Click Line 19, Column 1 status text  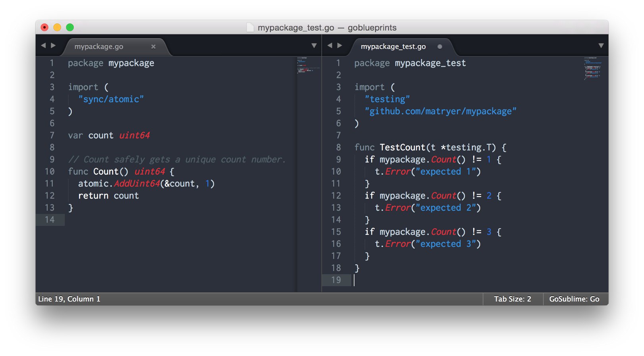tap(69, 299)
